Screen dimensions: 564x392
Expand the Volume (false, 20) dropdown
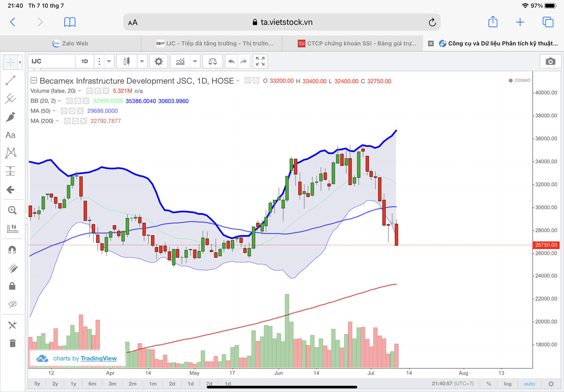pos(79,91)
